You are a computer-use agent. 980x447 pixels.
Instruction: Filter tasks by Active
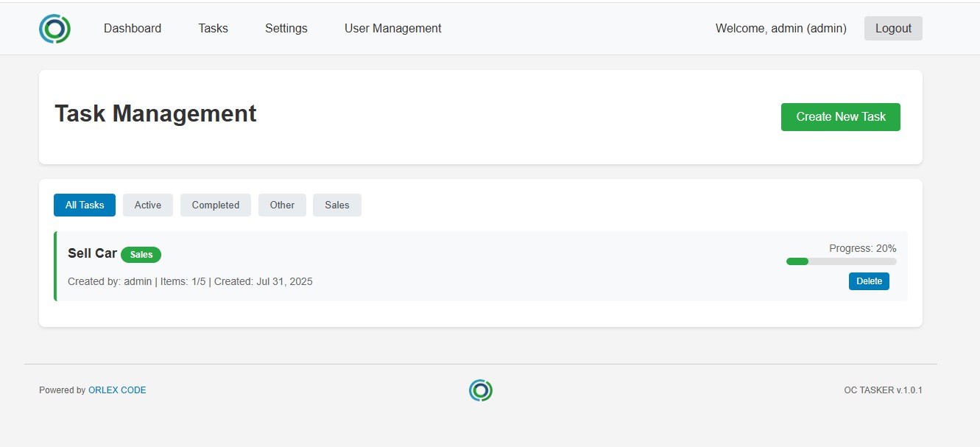[x=147, y=205]
